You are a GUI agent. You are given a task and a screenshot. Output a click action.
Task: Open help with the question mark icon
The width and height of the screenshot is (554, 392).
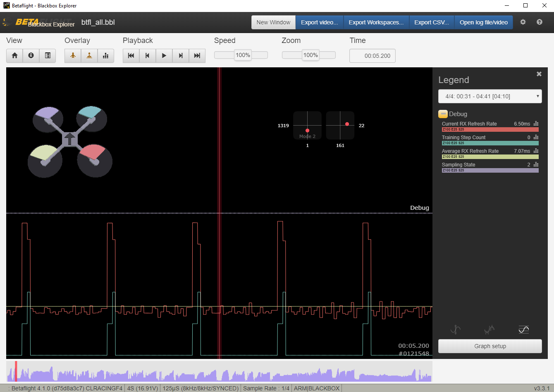click(540, 22)
